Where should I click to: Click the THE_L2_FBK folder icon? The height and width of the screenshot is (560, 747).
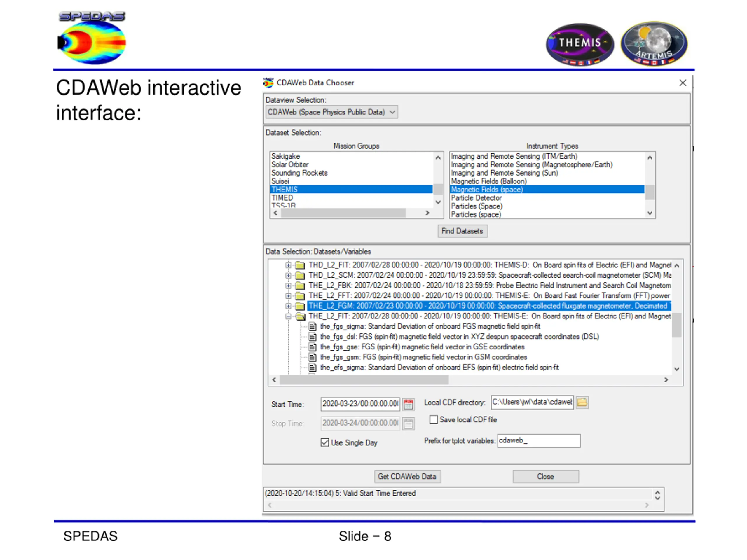[x=300, y=286]
